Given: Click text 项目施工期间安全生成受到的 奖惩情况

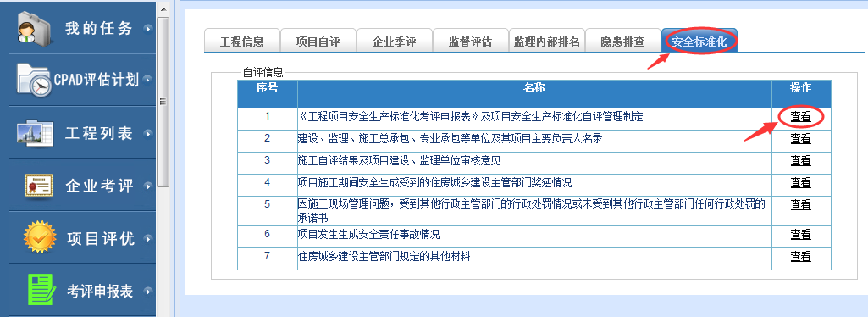Looking at the screenshot, I should click(x=434, y=182).
